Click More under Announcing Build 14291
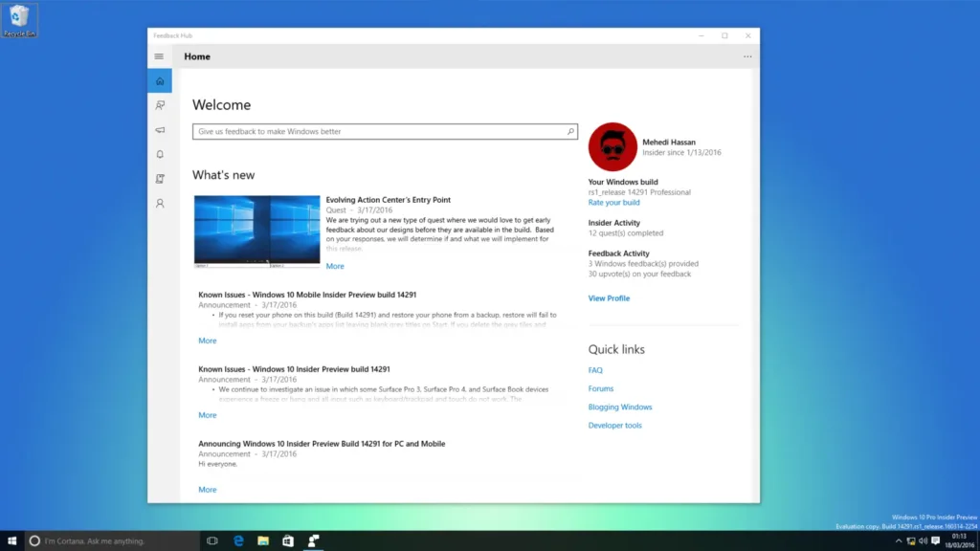 208,490
